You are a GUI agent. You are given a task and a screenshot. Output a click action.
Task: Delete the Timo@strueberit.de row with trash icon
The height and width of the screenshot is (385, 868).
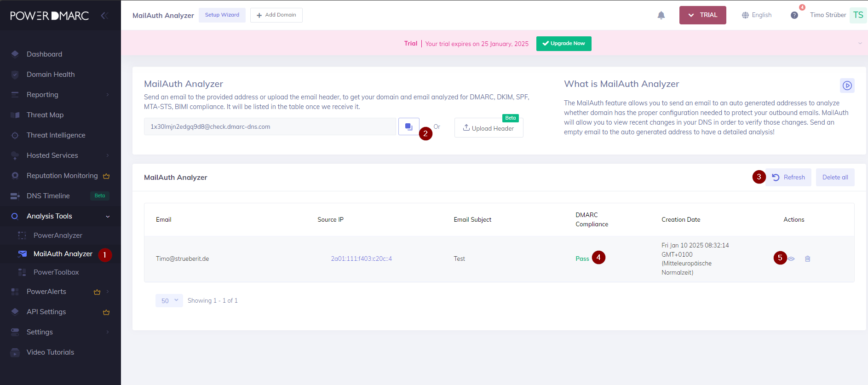[807, 259]
